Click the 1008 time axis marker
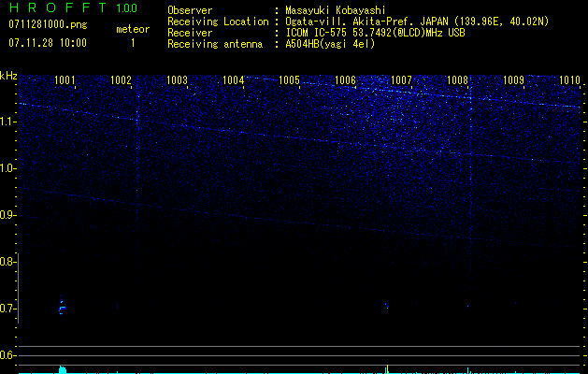This screenshot has width=588, height=374. click(x=457, y=80)
